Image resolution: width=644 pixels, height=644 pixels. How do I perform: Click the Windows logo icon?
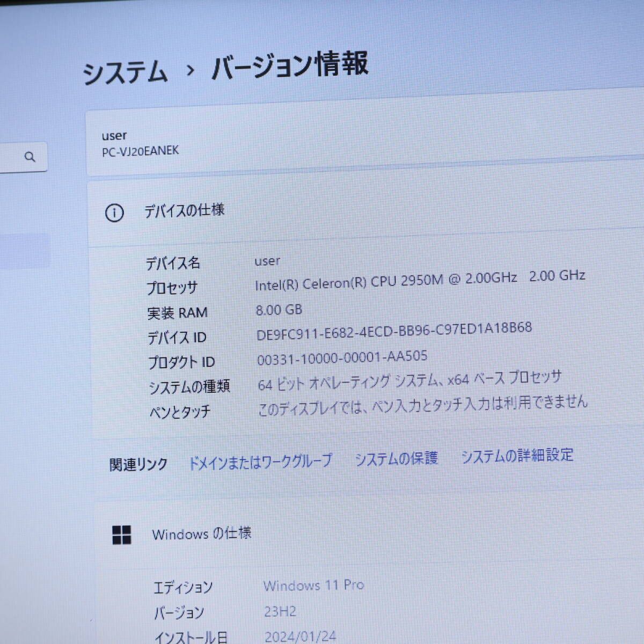tap(122, 535)
